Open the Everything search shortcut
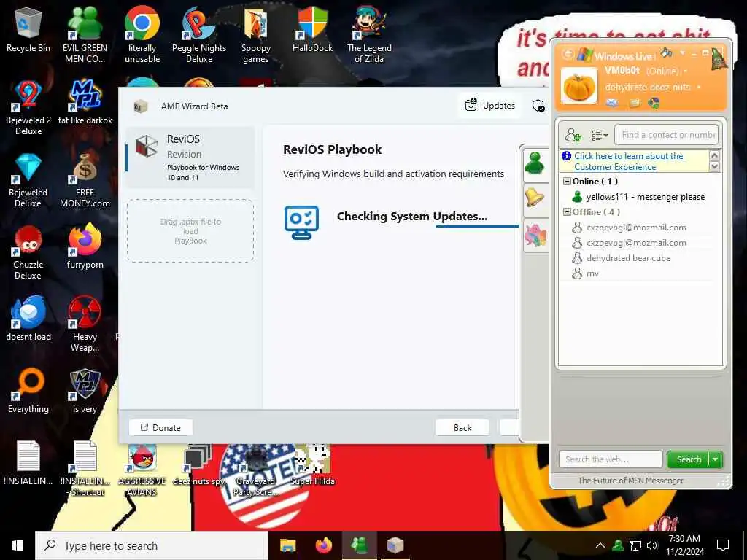The image size is (747, 560). pos(28,391)
